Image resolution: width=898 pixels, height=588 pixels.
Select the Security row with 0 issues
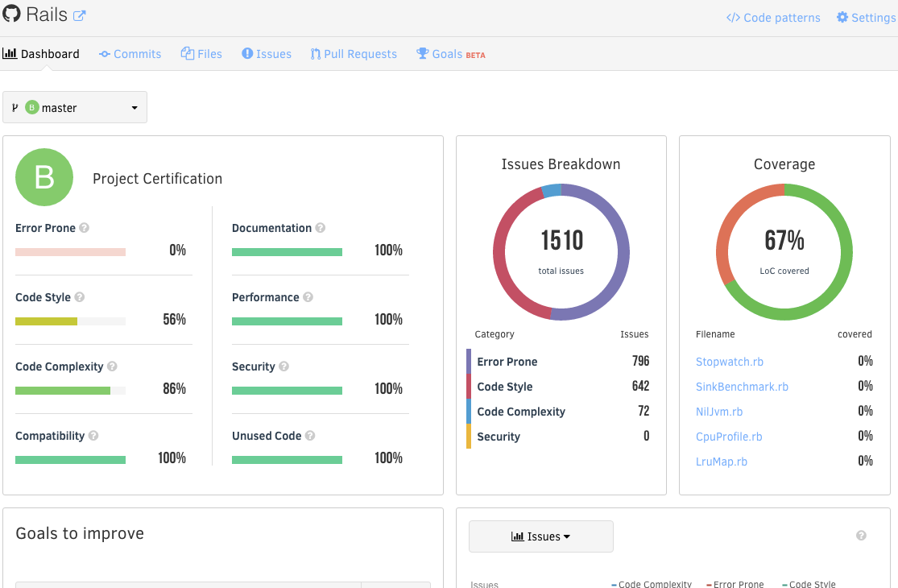(x=558, y=437)
